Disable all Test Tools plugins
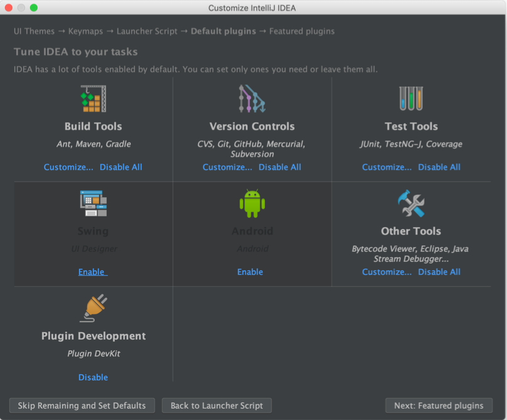 439,167
